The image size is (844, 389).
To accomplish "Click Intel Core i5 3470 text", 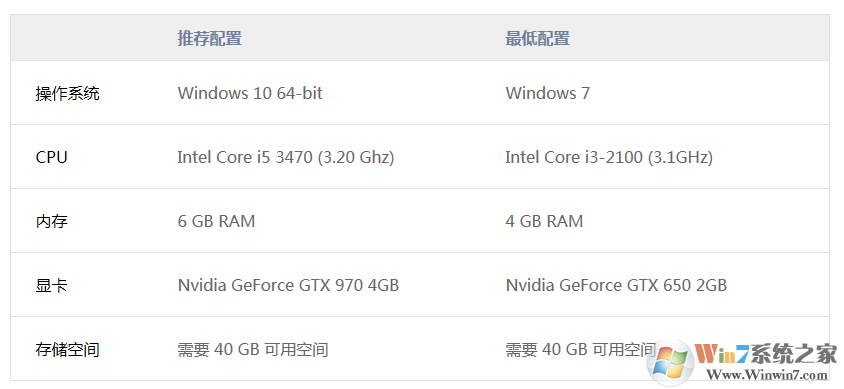I will click(245, 158).
